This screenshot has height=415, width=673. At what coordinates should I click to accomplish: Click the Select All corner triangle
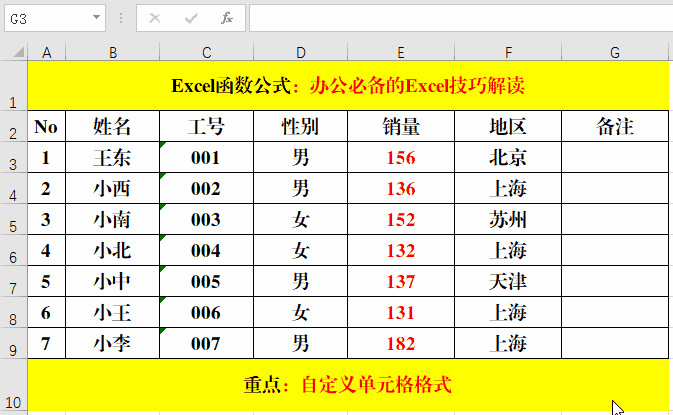[18, 52]
